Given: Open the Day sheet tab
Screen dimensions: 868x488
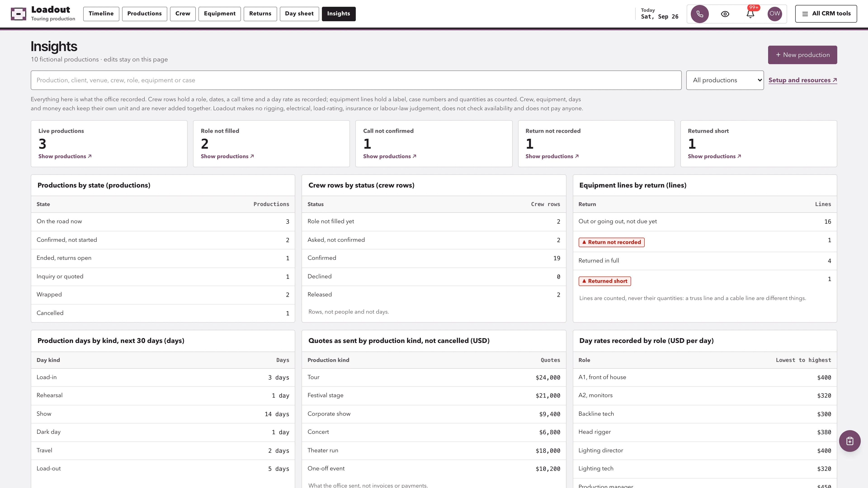Looking at the screenshot, I should [x=299, y=14].
